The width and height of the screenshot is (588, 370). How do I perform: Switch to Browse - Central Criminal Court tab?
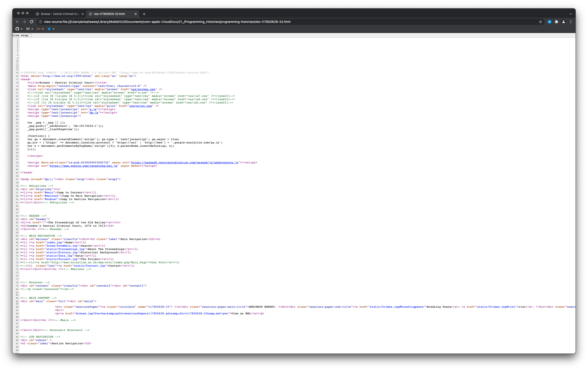tap(60, 14)
